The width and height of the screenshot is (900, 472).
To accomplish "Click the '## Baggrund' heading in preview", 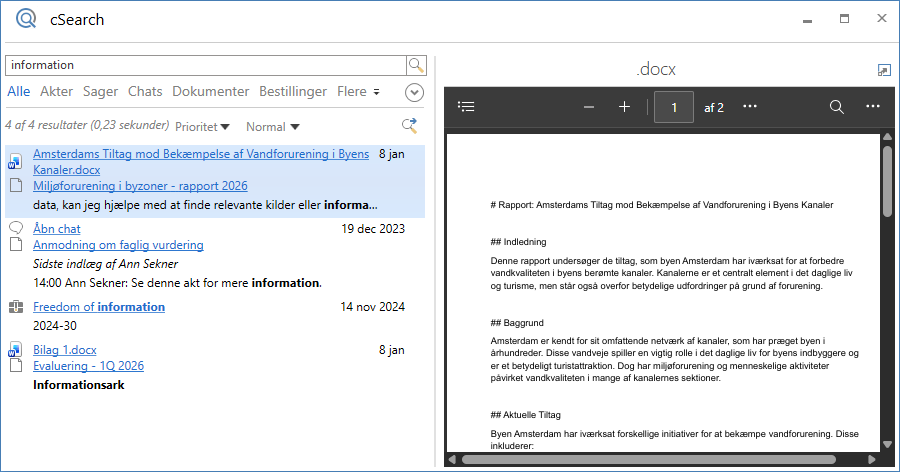I will point(517,323).
